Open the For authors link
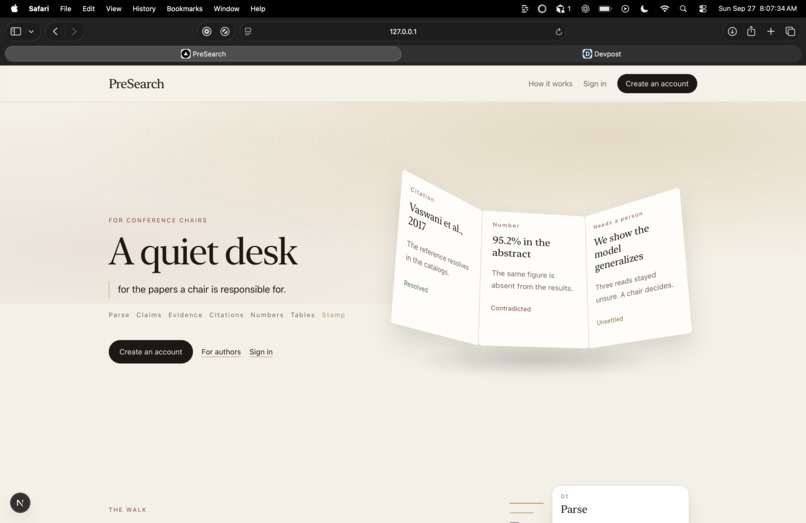The image size is (806, 523). tap(221, 352)
